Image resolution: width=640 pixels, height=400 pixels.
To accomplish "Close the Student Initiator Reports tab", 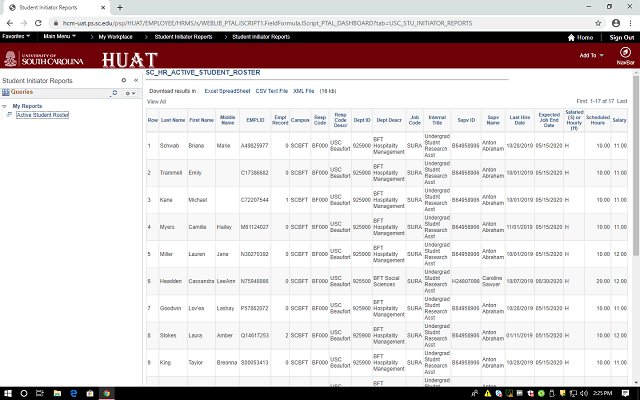I will click(103, 7).
